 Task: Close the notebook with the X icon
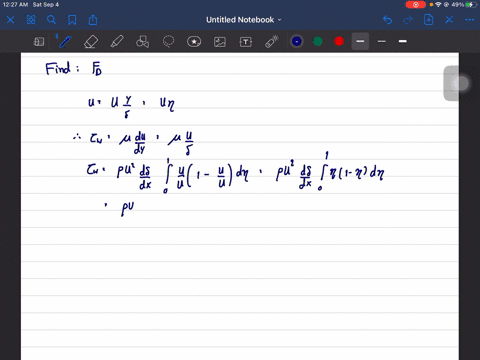(10, 20)
